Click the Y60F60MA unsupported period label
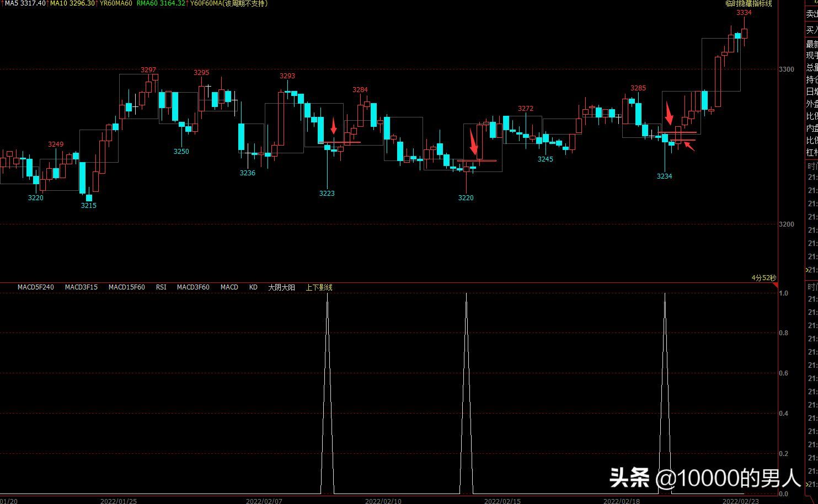The width and height of the screenshot is (818, 504). coord(229,3)
